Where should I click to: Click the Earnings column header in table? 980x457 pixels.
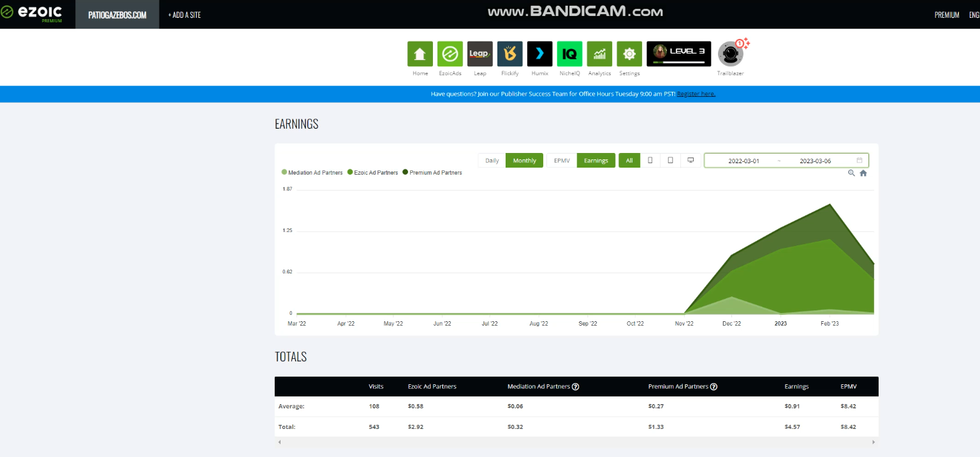click(796, 386)
